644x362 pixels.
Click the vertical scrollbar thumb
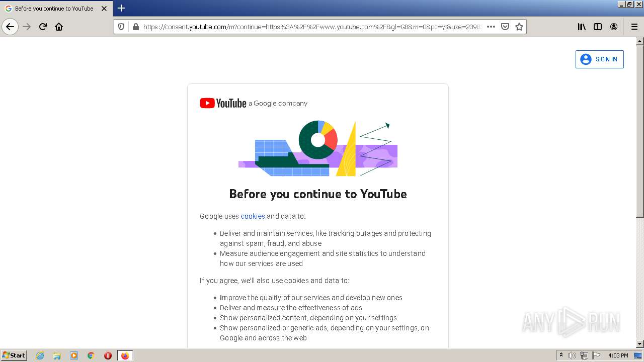coord(639,131)
